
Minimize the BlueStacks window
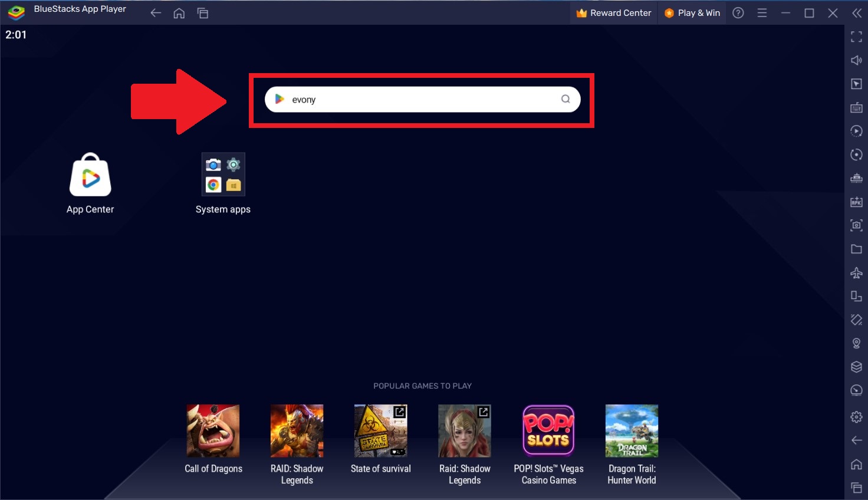point(785,13)
